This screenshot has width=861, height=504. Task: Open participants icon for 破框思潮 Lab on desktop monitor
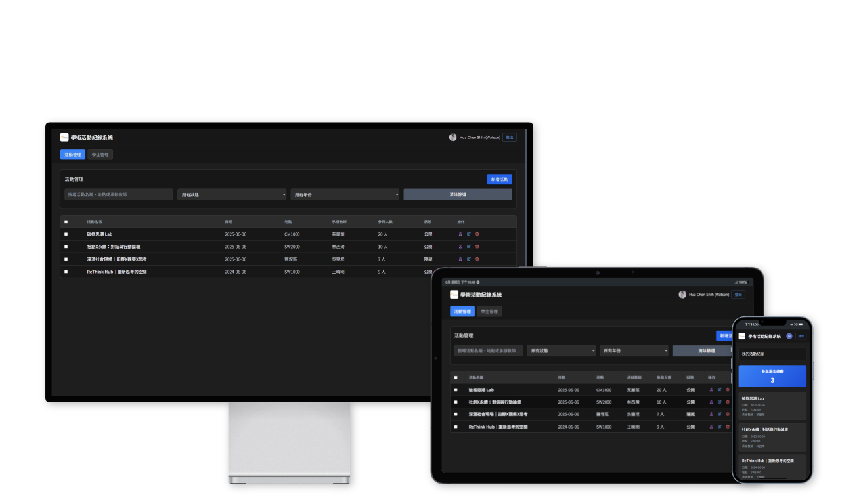(460, 234)
